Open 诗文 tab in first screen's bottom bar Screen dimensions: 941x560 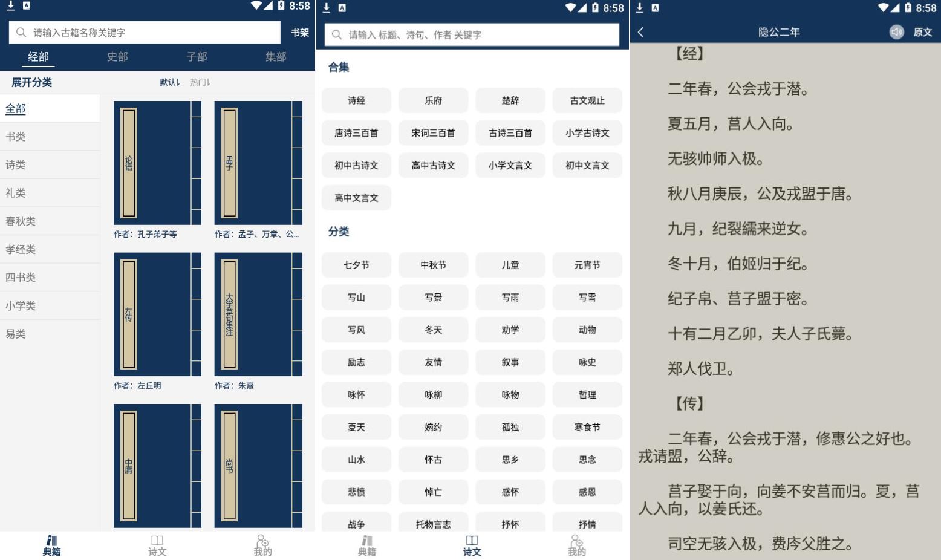coord(157,545)
